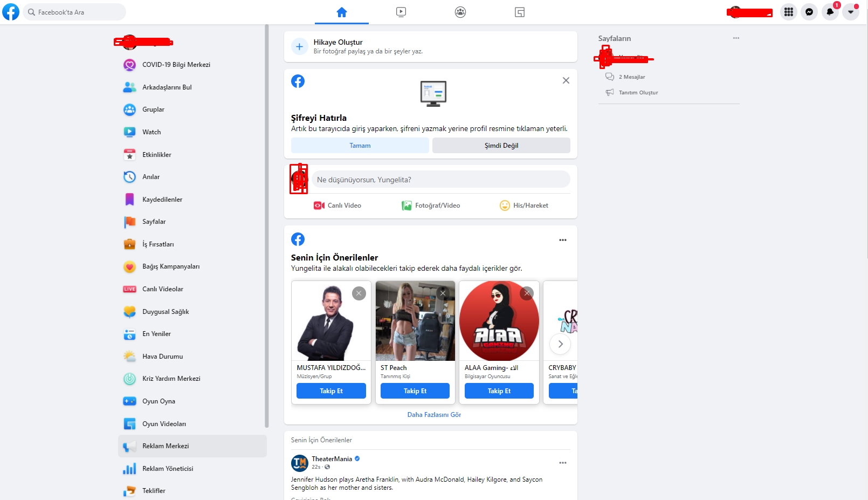The image size is (868, 500).
Task: Open Kriz Yardım Merkezi
Action: pyautogui.click(x=192, y=379)
